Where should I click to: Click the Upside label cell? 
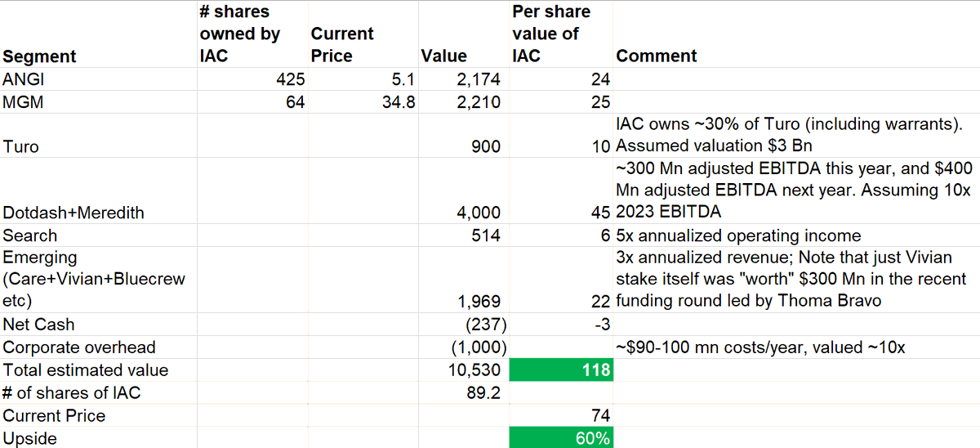98,438
